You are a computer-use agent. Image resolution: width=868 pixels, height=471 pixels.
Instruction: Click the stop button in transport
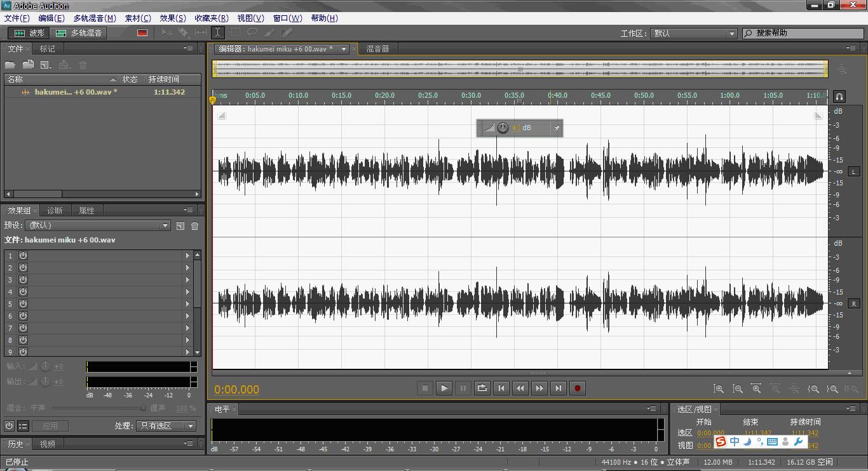coord(425,388)
